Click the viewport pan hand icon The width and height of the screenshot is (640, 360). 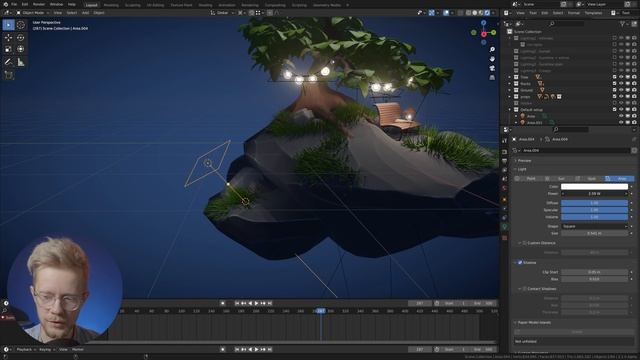tap(492, 59)
